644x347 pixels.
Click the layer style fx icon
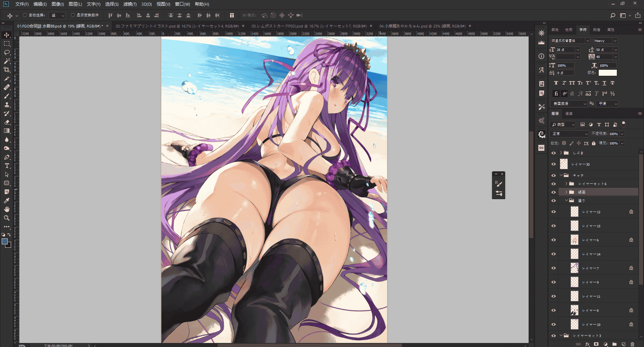click(x=587, y=344)
